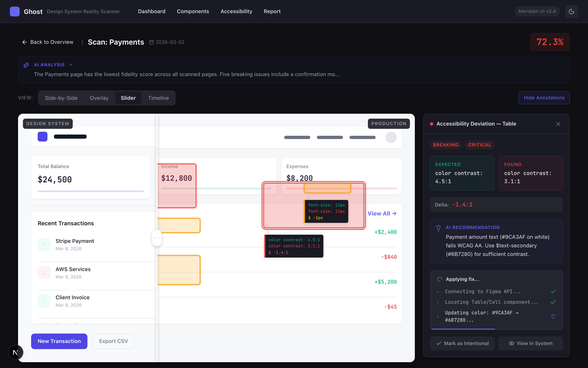
Task: Click the AI Analysis sparkle icon
Action: tap(26, 65)
